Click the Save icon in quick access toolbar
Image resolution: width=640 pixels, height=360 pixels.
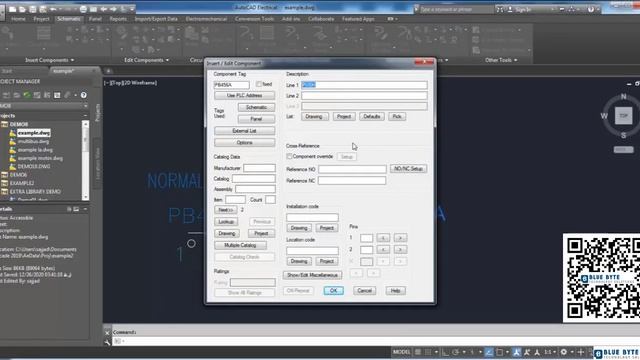pyautogui.click(x=33, y=9)
